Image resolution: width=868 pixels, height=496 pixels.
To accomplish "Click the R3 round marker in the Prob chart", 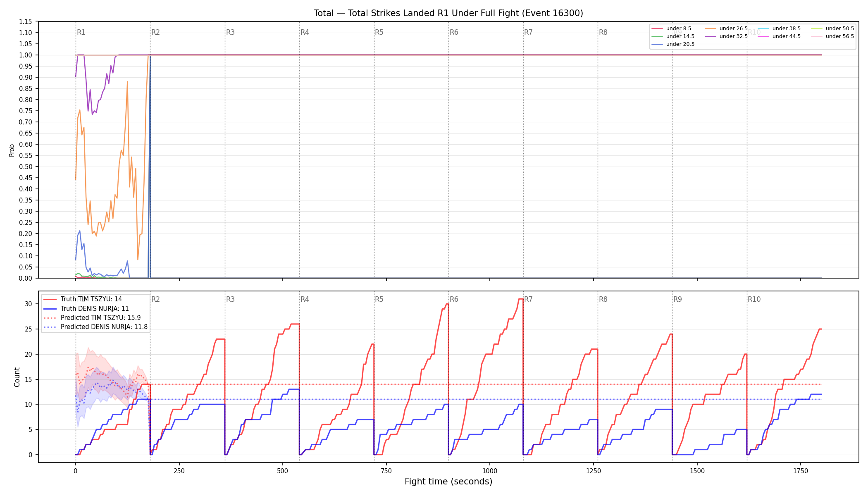I will tap(230, 32).
